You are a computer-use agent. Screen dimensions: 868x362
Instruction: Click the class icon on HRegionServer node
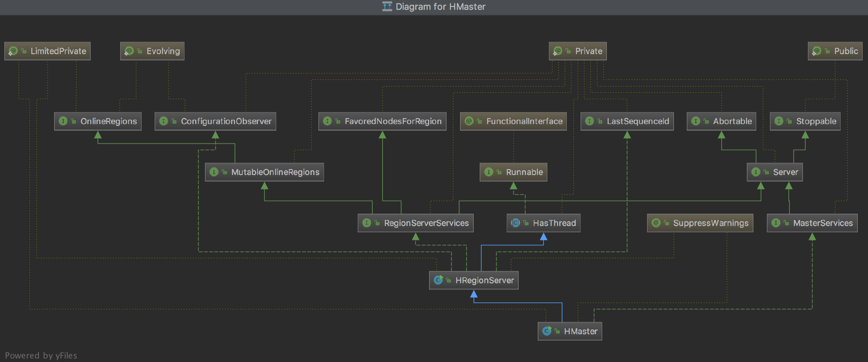tap(438, 280)
